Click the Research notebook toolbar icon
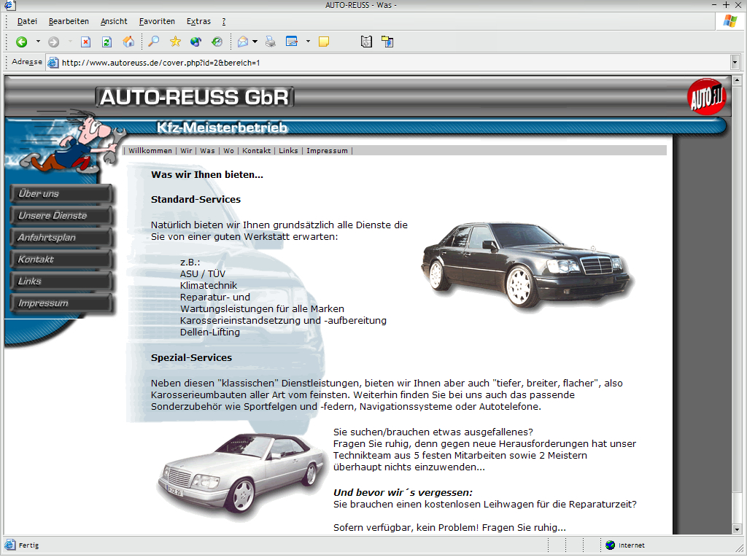 point(366,42)
